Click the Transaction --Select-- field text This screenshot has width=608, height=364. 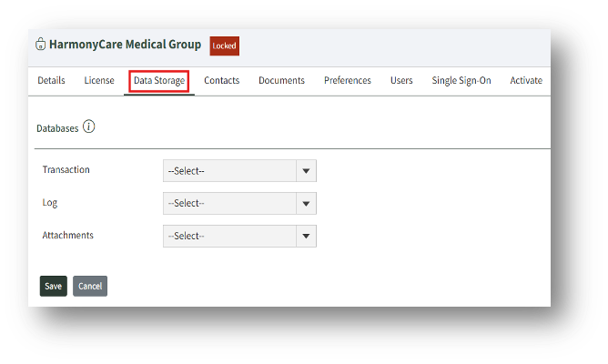point(187,171)
